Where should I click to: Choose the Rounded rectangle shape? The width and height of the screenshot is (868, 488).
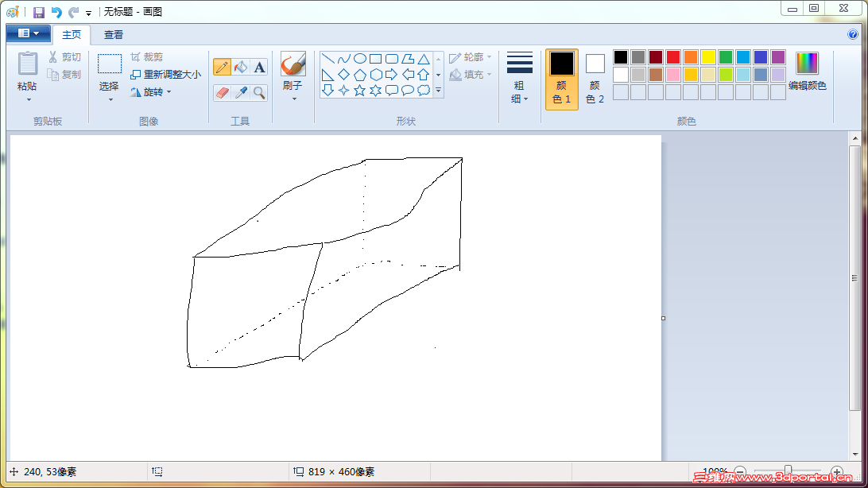click(x=392, y=59)
